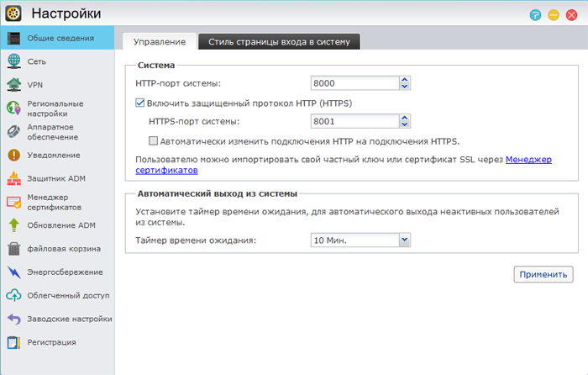
Task: Disable the Включить защищенный протокол HTTPS checkbox
Action: pos(140,103)
